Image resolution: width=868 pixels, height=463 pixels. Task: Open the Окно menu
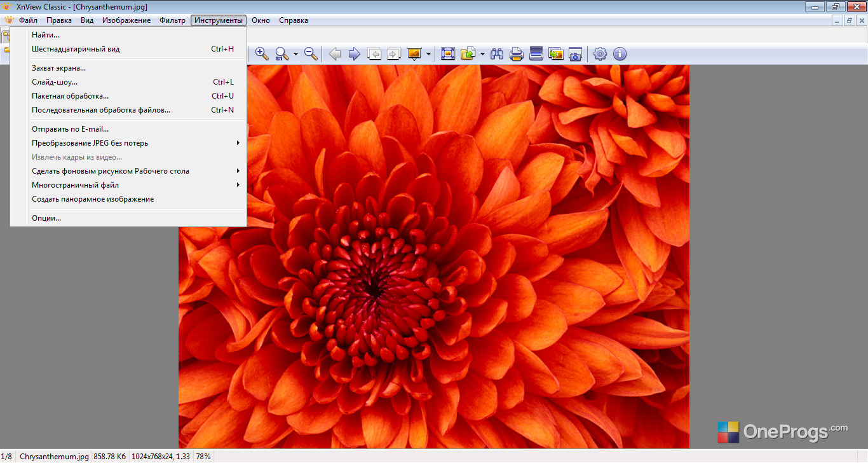click(261, 20)
